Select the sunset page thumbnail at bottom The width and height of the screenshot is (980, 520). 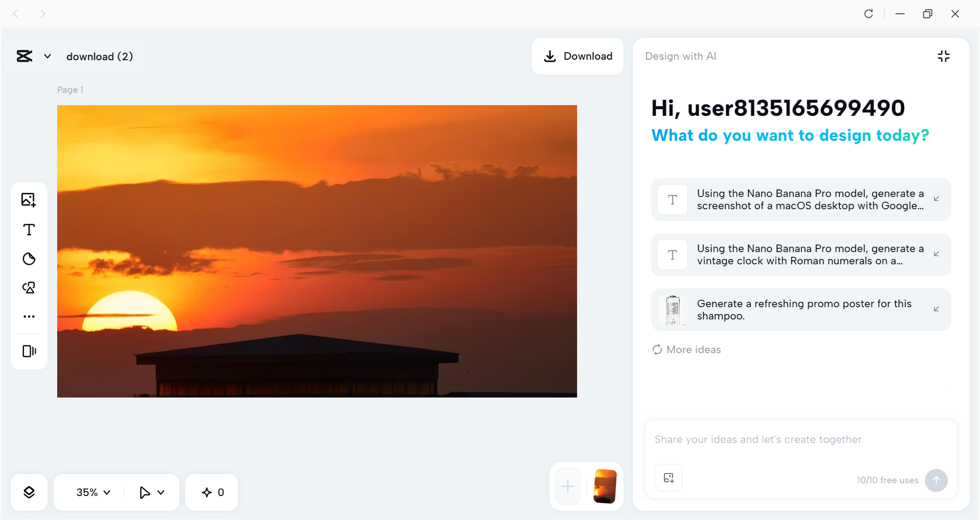605,486
